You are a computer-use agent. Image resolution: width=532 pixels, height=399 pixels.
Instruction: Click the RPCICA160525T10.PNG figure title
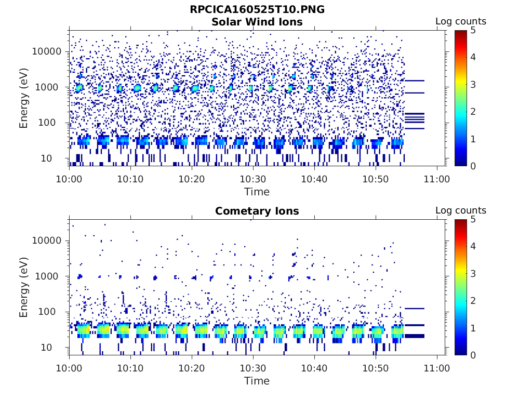257,9
